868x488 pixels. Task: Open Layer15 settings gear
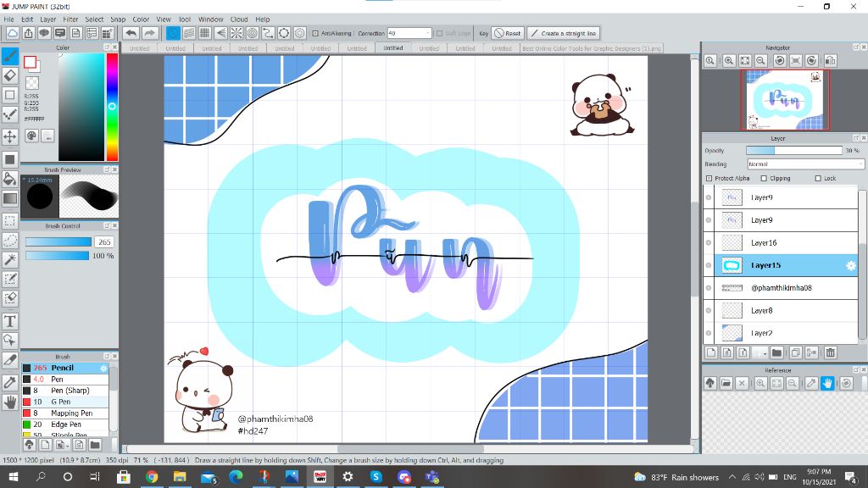(851, 265)
